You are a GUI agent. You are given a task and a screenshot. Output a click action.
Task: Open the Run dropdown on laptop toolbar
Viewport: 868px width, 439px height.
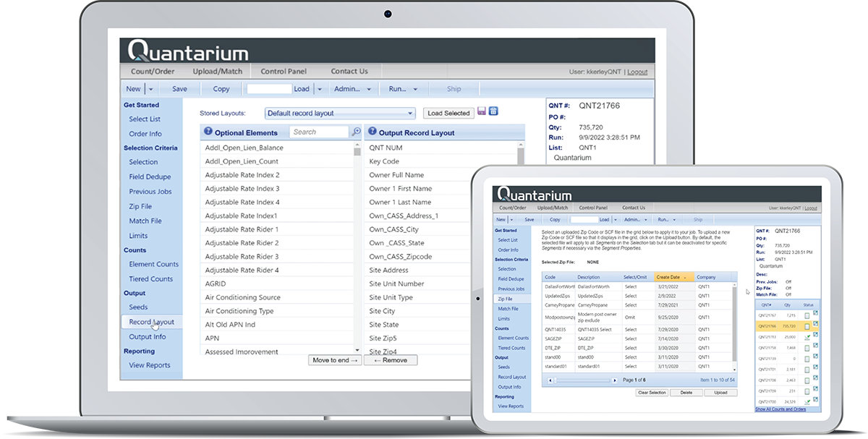(404, 89)
